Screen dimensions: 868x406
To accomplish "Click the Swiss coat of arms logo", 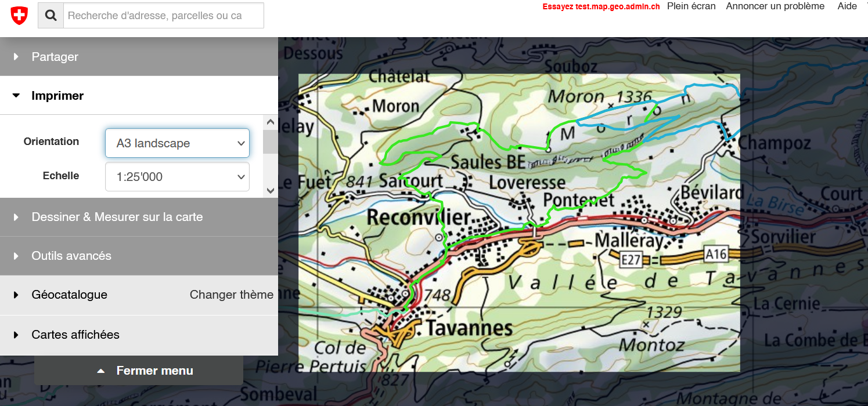I will 19,16.
